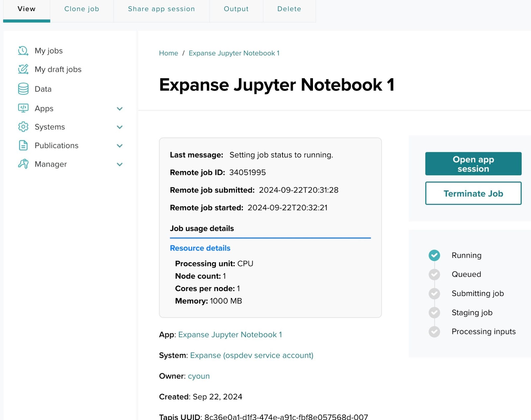The image size is (531, 420).
Task: Expand the Publications submenu chevron
Action: (x=120, y=146)
